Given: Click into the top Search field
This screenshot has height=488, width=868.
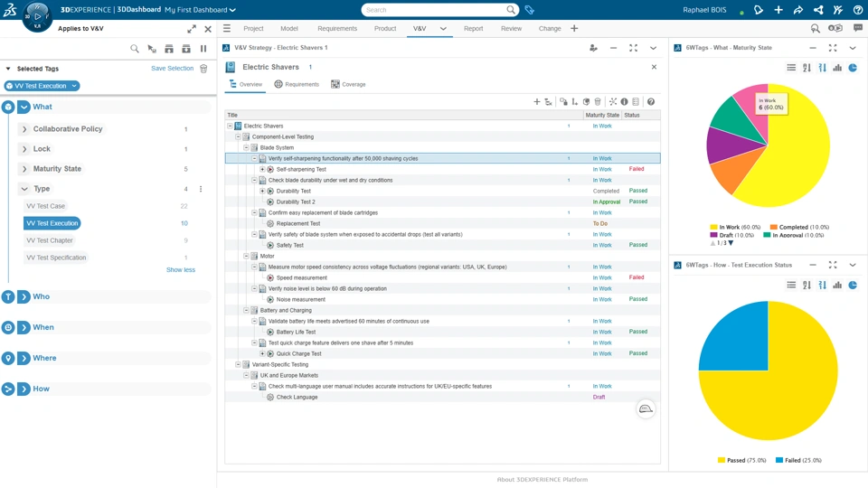Looking at the screenshot, I should coord(435,9).
